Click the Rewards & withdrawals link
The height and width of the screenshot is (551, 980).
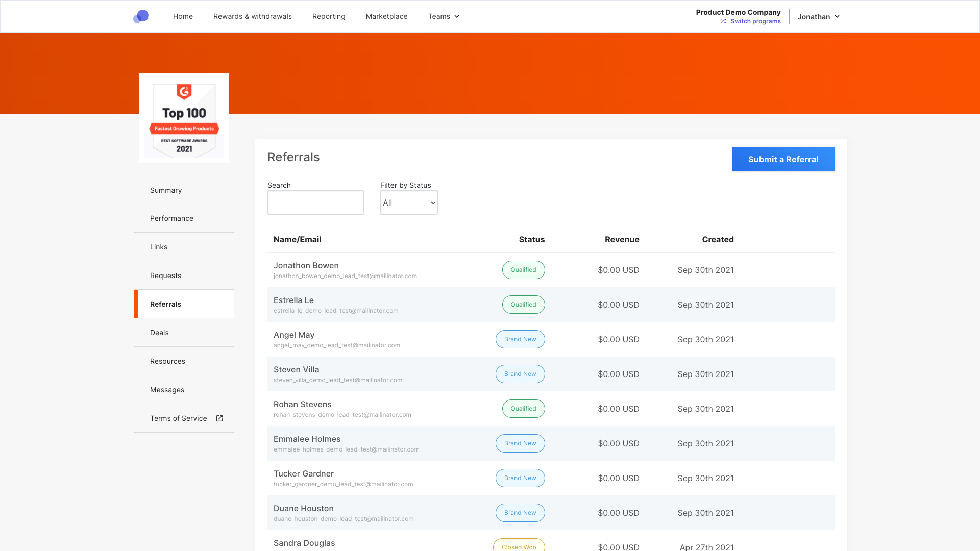click(253, 16)
